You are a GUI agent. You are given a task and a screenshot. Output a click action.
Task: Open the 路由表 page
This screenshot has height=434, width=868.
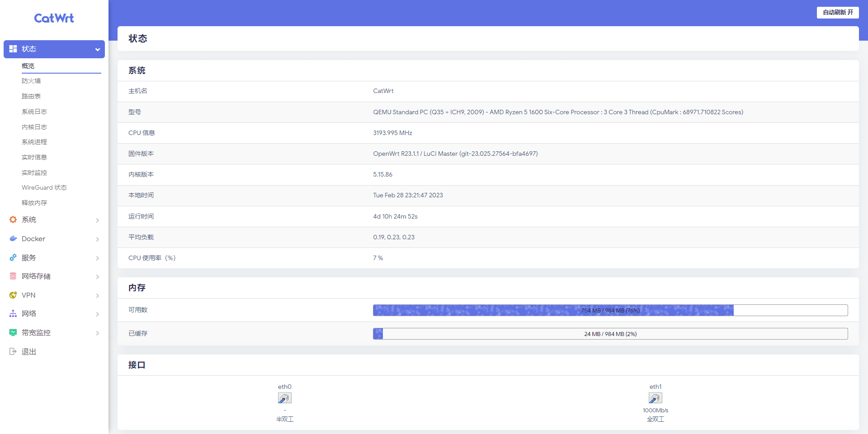click(31, 96)
